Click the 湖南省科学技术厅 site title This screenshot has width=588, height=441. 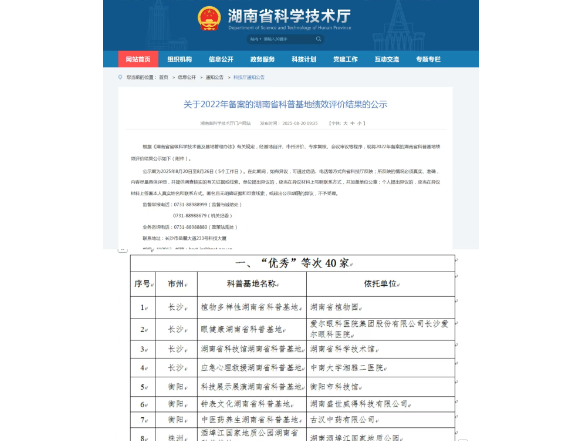(289, 16)
